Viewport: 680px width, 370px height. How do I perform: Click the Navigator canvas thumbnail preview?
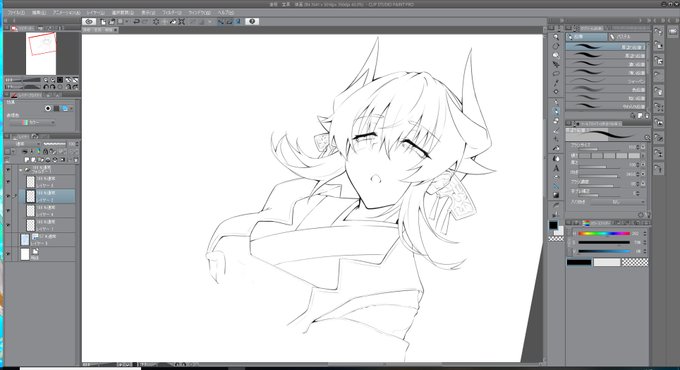[x=41, y=53]
